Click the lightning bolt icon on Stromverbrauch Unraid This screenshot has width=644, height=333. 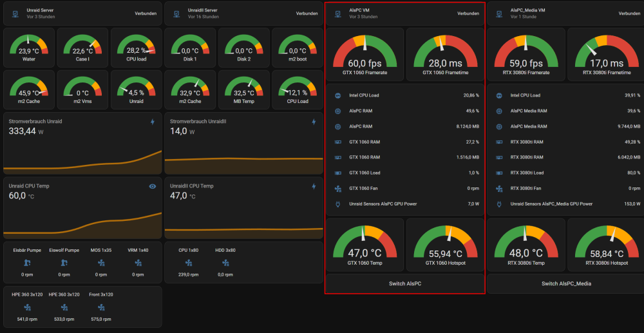[153, 122]
